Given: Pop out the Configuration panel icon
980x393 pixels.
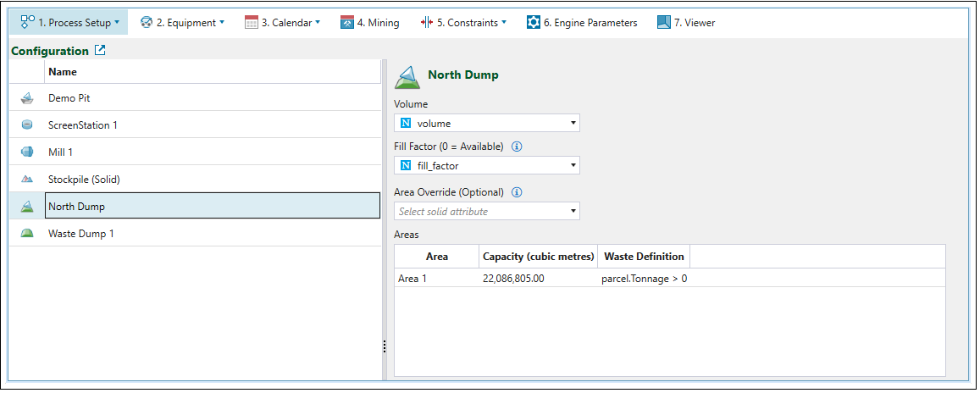Looking at the screenshot, I should (100, 51).
